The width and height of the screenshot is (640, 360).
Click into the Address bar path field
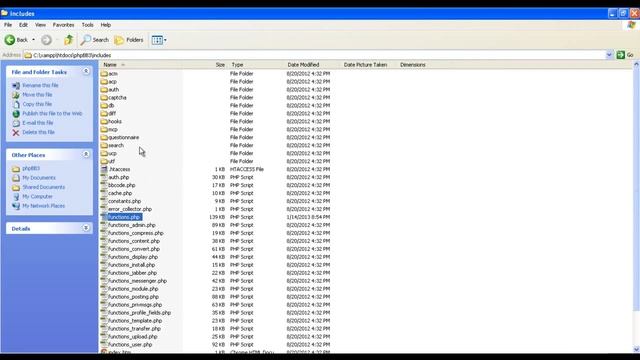(x=314, y=55)
